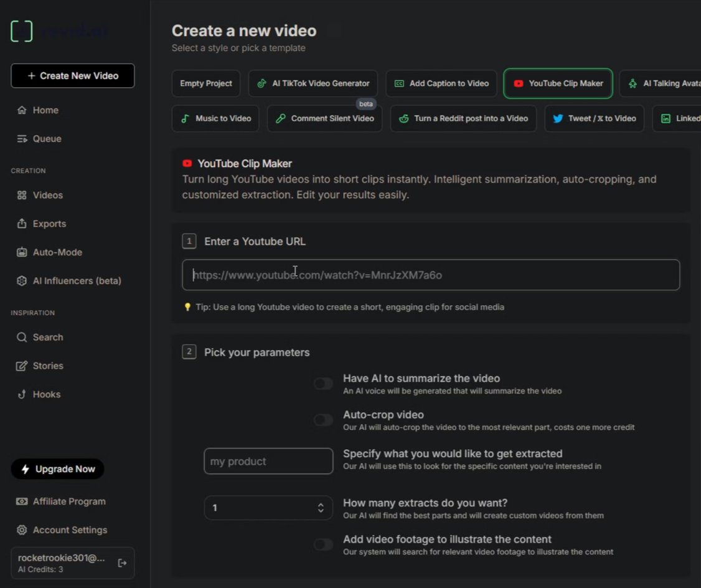The height and width of the screenshot is (588, 701).
Task: Open AI Influencers (beta)
Action: (76, 281)
